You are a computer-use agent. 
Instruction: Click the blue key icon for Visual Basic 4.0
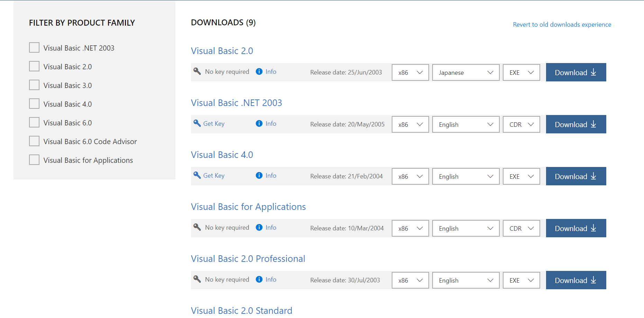tap(197, 175)
